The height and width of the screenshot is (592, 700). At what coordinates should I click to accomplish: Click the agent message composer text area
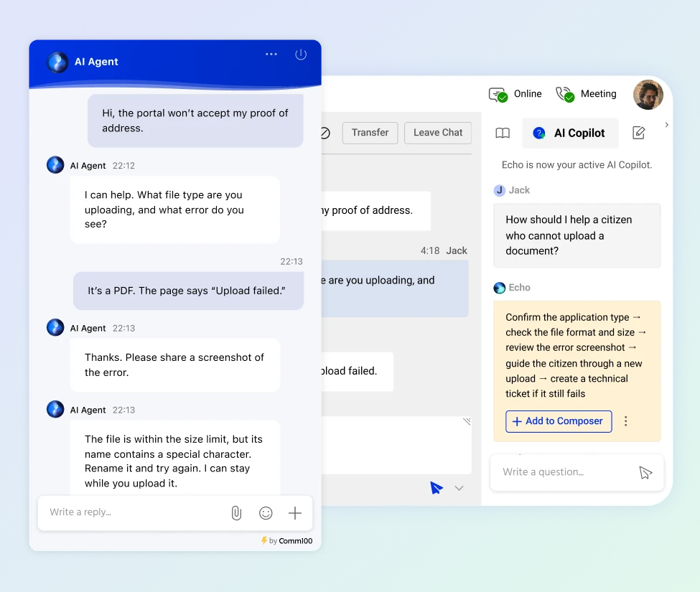[x=396, y=445]
